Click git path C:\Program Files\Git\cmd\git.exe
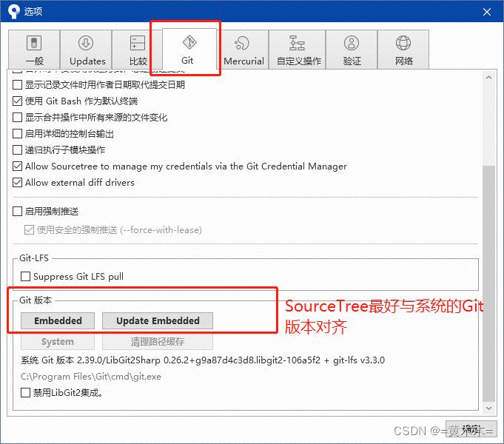 click(x=91, y=377)
